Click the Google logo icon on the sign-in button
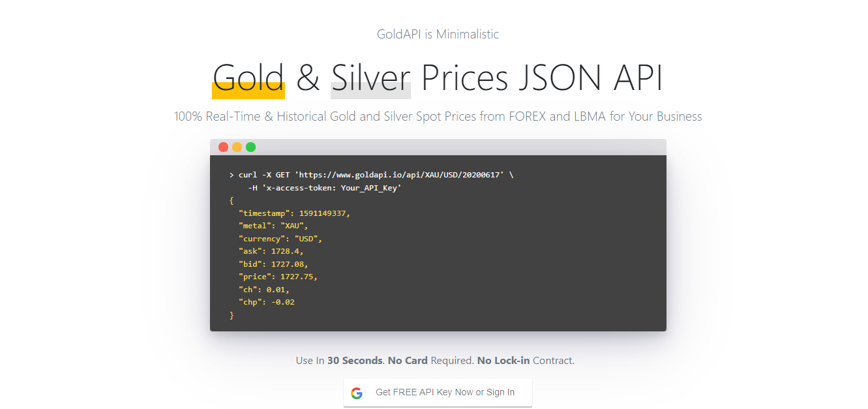Screen dimensions: 868x409 pos(357,393)
